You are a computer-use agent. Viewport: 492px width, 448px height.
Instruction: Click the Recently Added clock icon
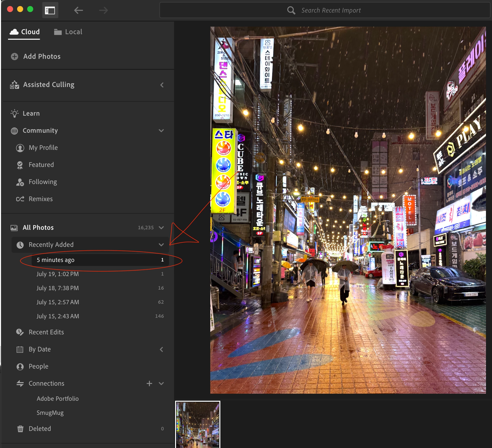pyautogui.click(x=20, y=245)
